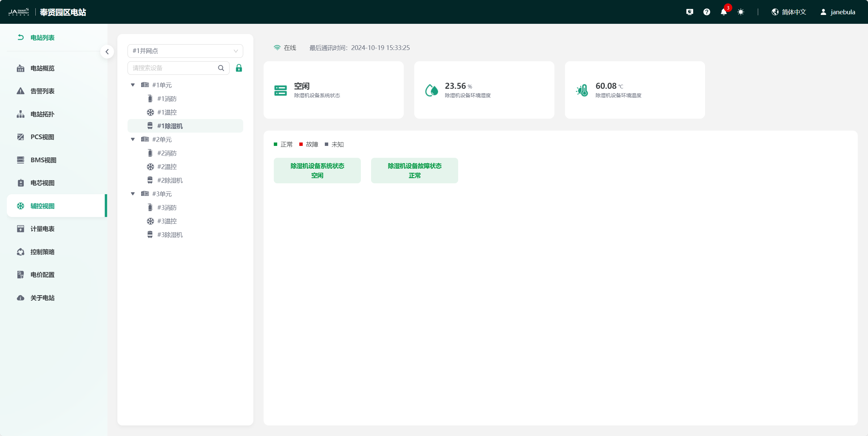This screenshot has height=436, width=868.
Task: Click the search magnifier icon
Action: 221,68
